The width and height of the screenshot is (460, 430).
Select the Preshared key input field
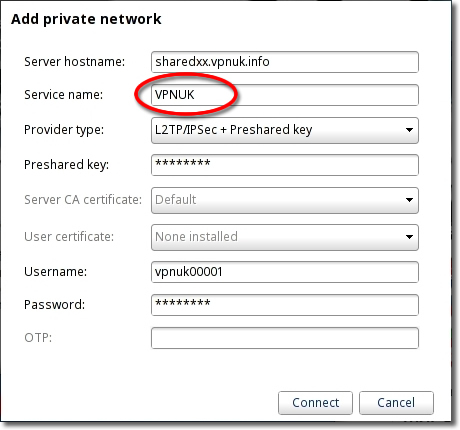click(x=285, y=165)
